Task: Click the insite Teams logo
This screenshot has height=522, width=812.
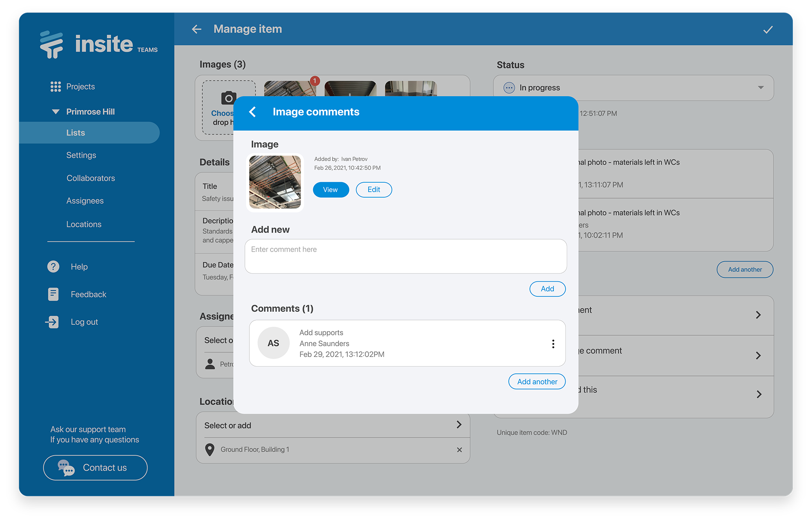Action: coord(99,44)
